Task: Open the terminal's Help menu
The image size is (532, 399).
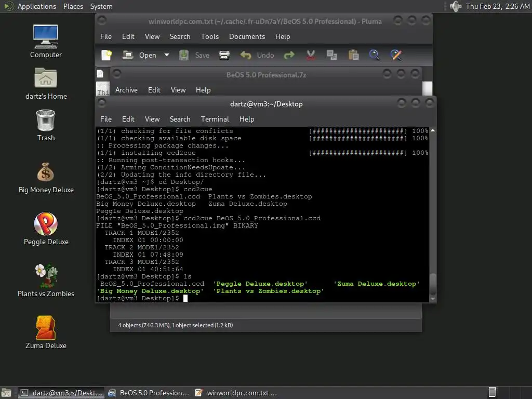Action: (x=247, y=119)
